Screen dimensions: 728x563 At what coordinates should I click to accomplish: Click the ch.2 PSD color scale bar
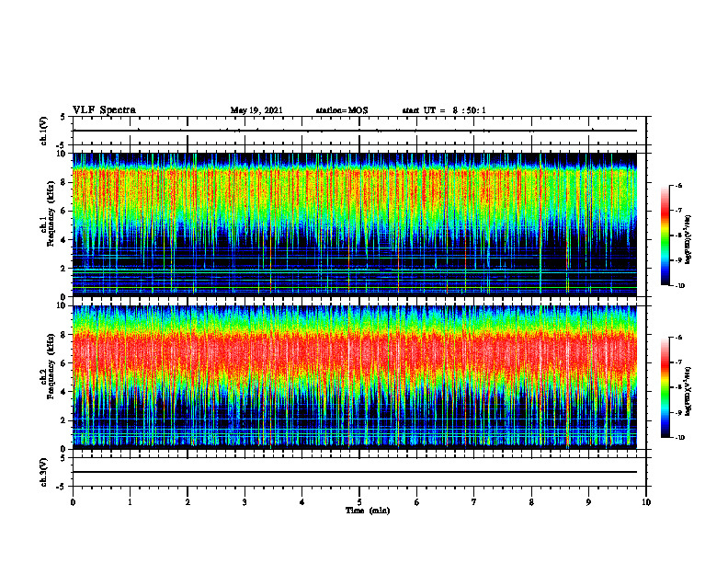(665, 387)
